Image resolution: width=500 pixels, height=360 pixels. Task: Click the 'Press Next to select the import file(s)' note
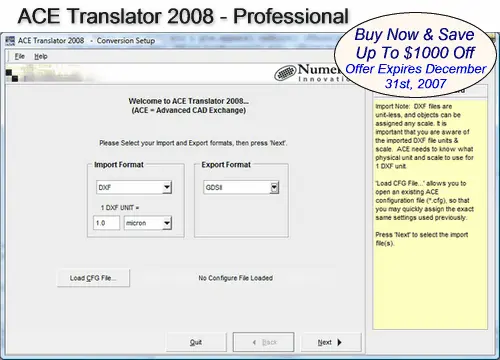(422, 239)
